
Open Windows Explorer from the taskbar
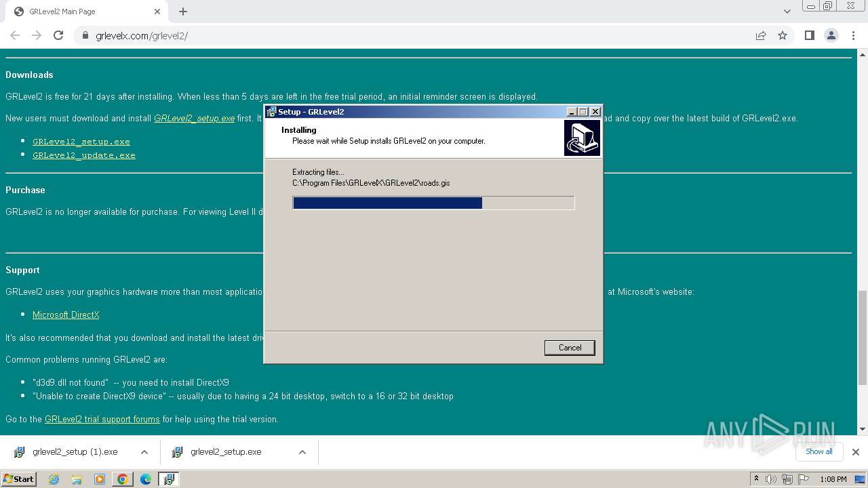coord(77,479)
